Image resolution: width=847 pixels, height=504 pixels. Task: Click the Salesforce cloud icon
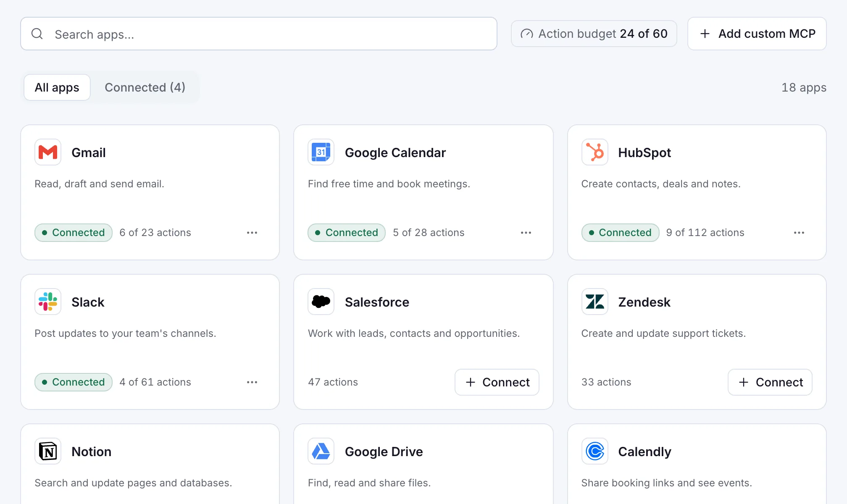click(321, 302)
